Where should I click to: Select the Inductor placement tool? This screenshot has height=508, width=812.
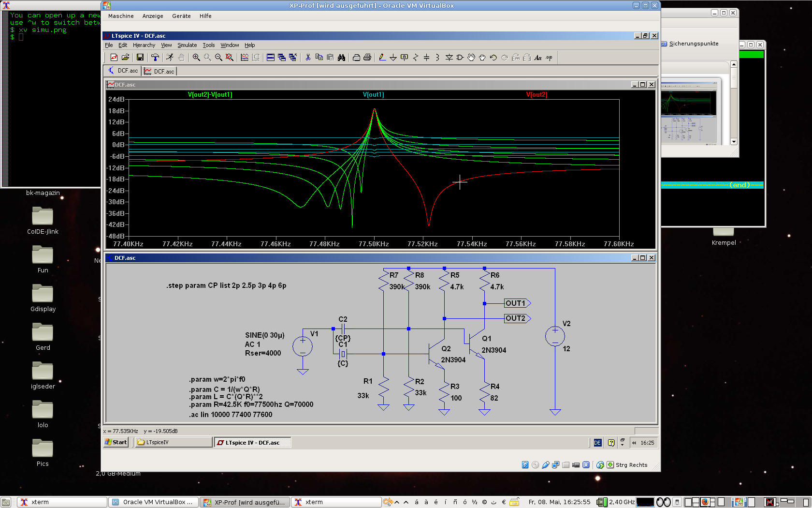[x=437, y=58]
